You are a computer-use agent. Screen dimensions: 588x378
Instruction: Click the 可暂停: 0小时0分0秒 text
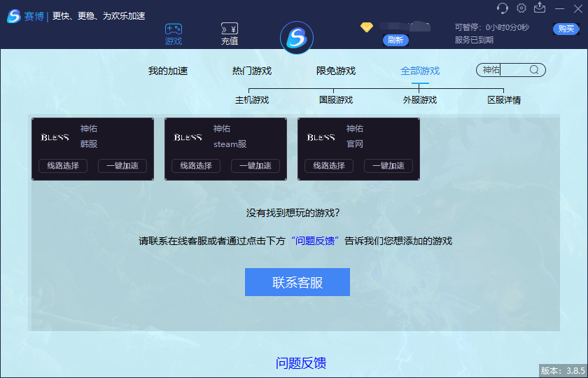tap(491, 27)
